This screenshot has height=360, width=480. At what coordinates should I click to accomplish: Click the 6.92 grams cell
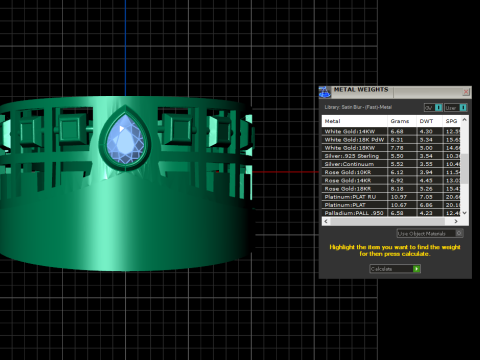click(402, 180)
